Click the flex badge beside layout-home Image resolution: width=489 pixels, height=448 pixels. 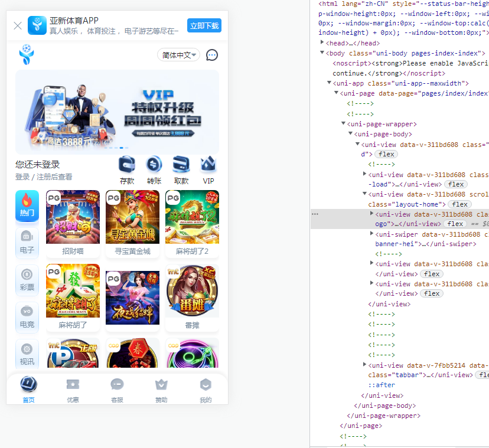pyautogui.click(x=459, y=204)
